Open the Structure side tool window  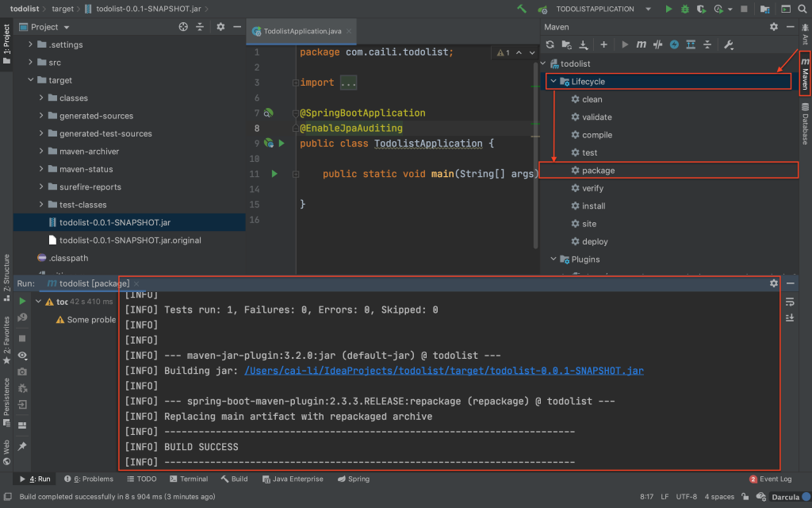(x=6, y=278)
